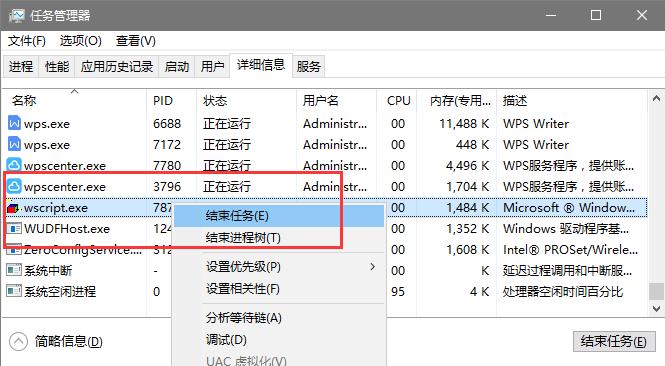Click the 延迟过程调用和中断服... description
Screen dimensions: 665x366
pos(567,270)
